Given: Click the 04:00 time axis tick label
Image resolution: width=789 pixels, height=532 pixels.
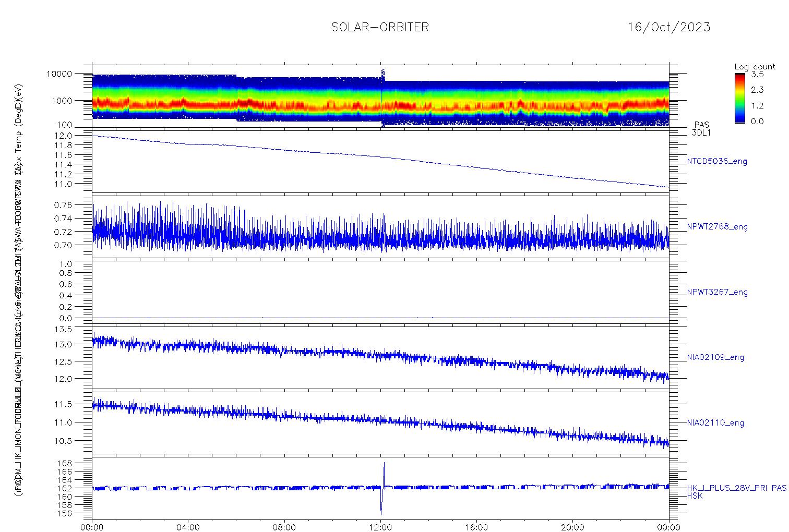Looking at the screenshot, I should 188,527.
